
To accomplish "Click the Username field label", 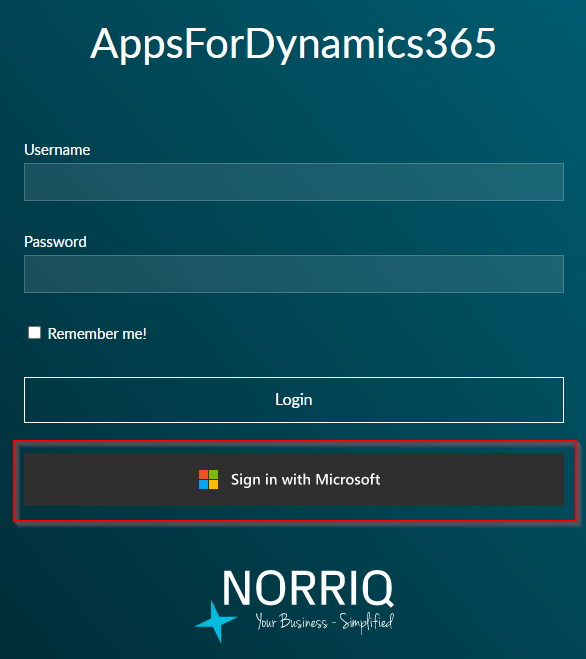I will [x=57, y=150].
